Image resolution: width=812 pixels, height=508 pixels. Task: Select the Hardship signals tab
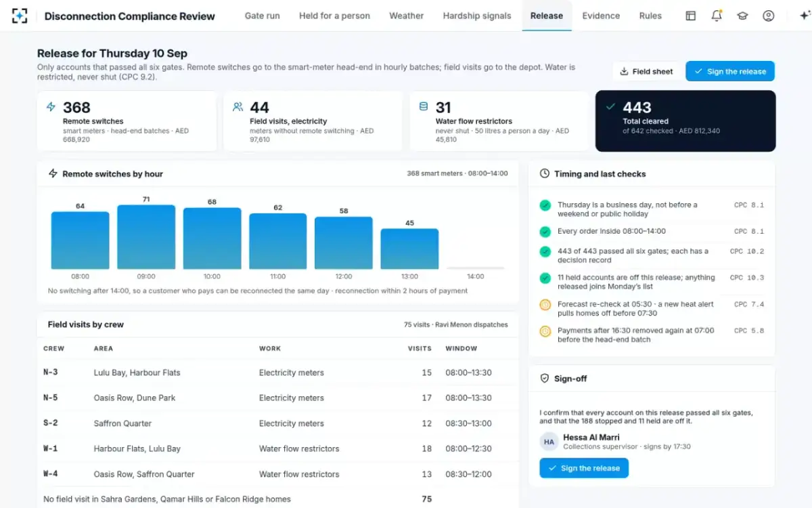coord(477,16)
